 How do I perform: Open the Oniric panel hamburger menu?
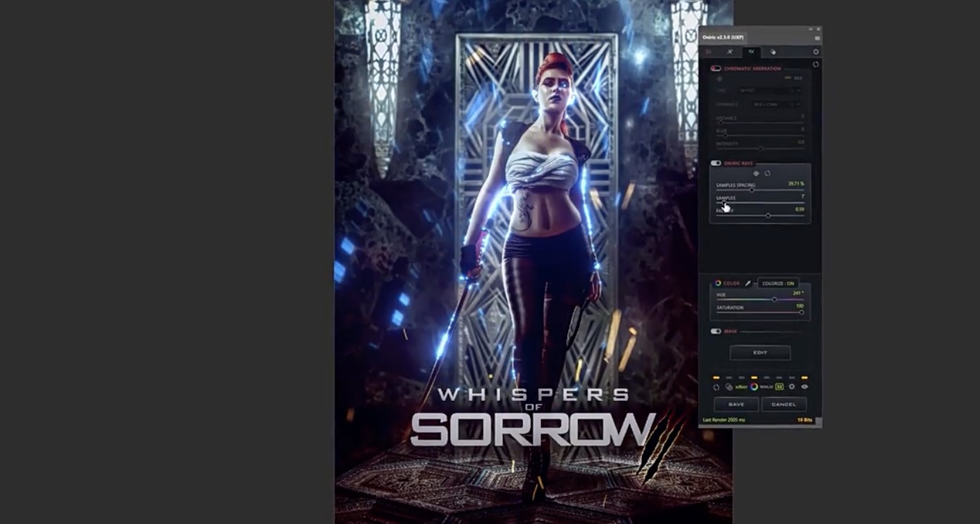click(817, 38)
